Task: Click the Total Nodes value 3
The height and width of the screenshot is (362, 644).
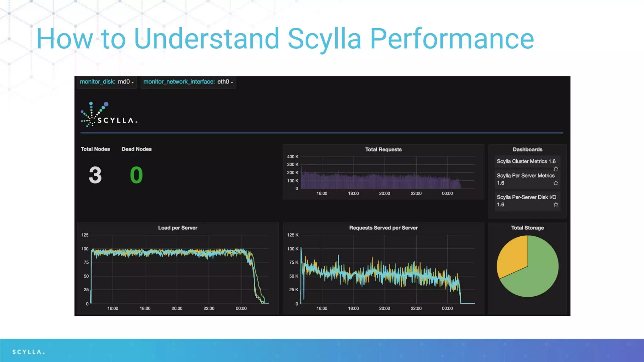Action: tap(95, 175)
